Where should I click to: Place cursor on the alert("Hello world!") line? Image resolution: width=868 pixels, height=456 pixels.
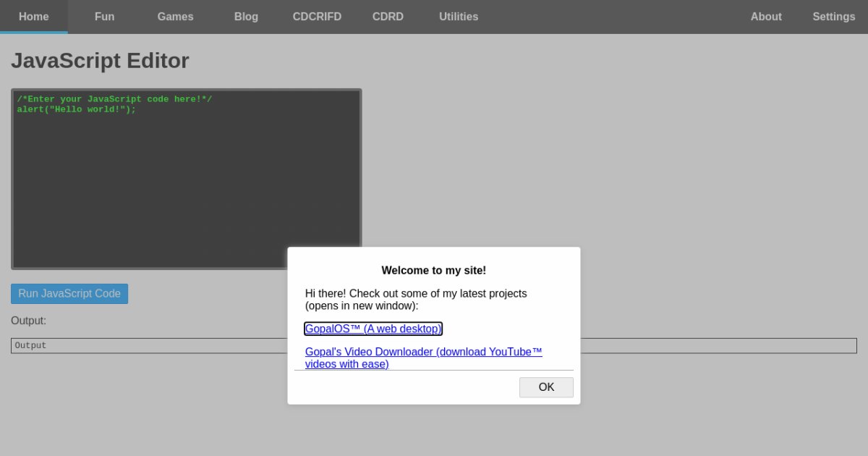76,109
